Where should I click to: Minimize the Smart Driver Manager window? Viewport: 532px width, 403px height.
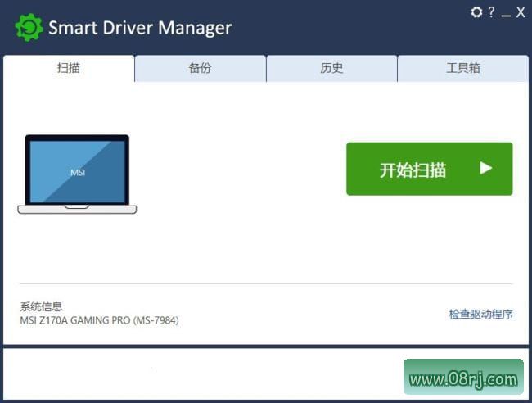506,14
